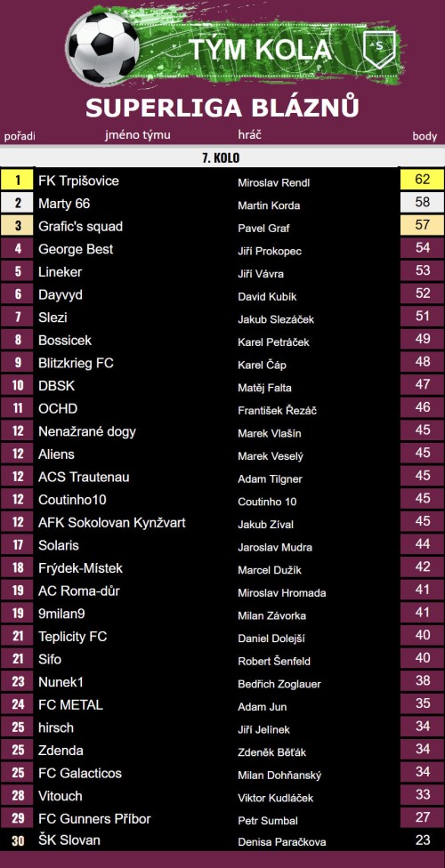Screen dimensions: 445x868
Task: Click the 7. KOLO round header
Action: tap(221, 157)
